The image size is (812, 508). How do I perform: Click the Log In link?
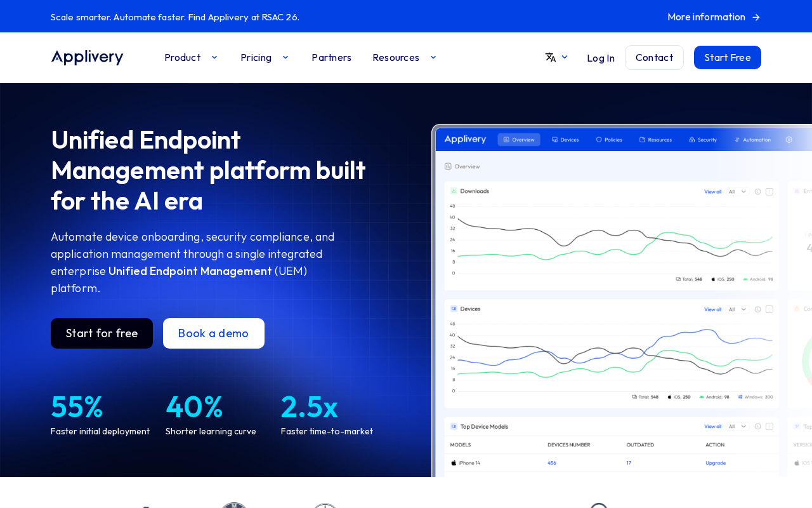(x=601, y=58)
